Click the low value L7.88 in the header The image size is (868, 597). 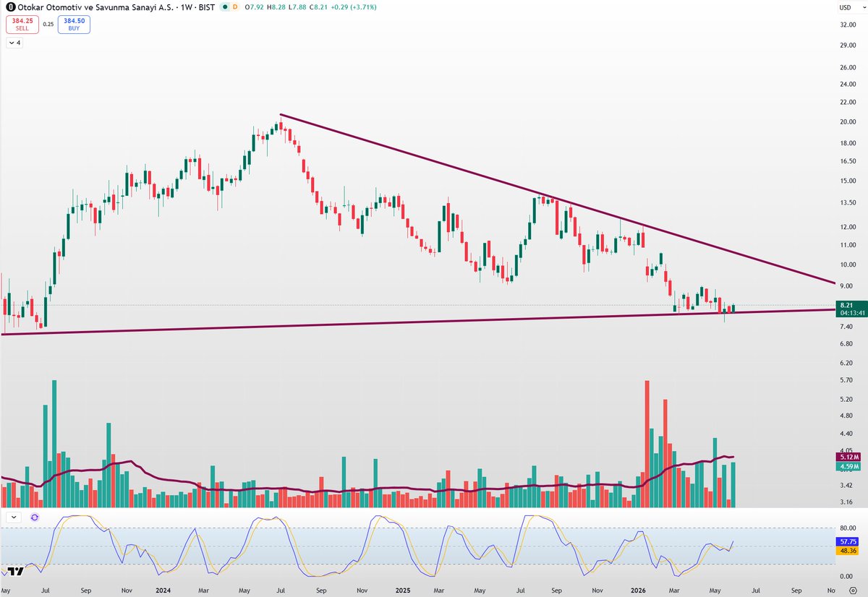pos(298,7)
